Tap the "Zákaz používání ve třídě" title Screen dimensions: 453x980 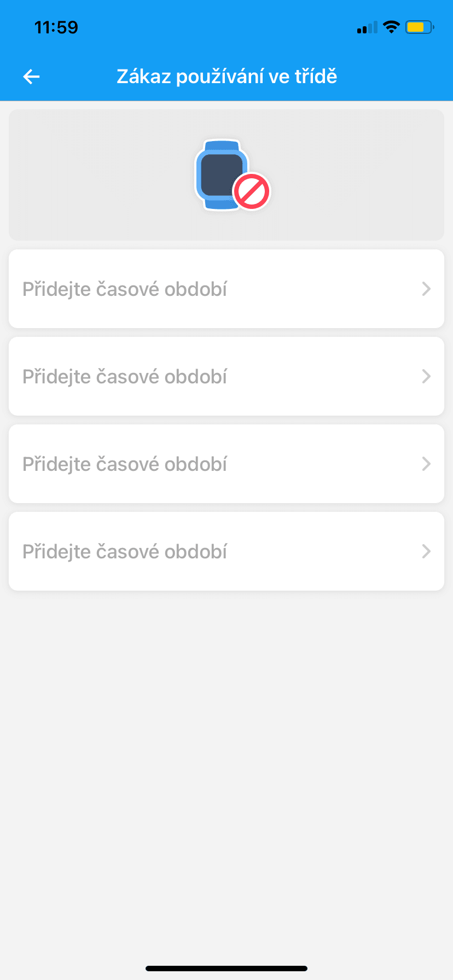[x=226, y=77]
